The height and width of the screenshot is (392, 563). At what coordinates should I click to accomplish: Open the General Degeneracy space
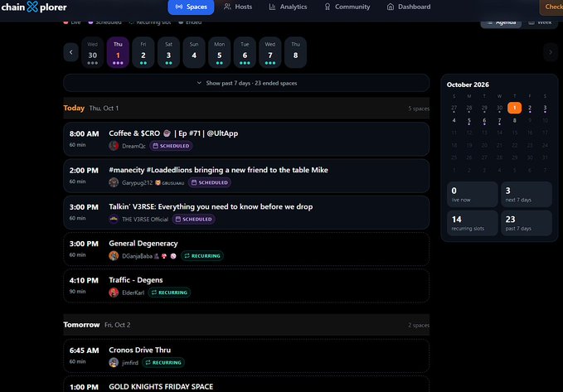(246, 249)
